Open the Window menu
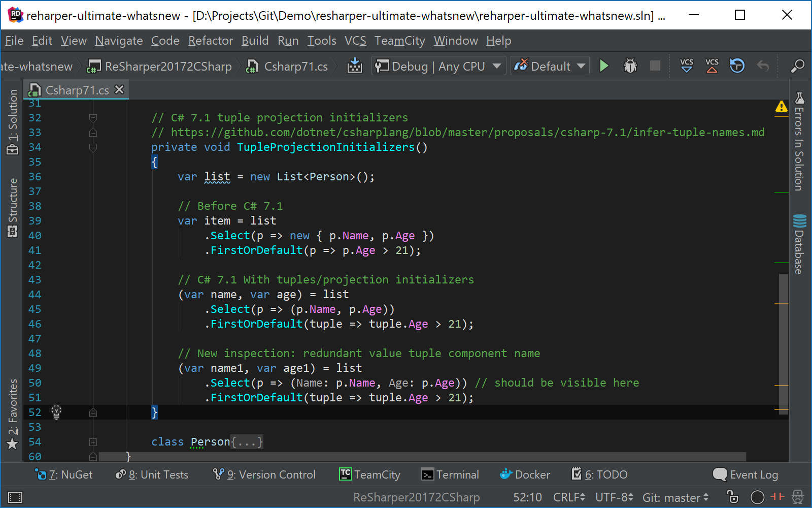This screenshot has height=508, width=812. coord(456,41)
